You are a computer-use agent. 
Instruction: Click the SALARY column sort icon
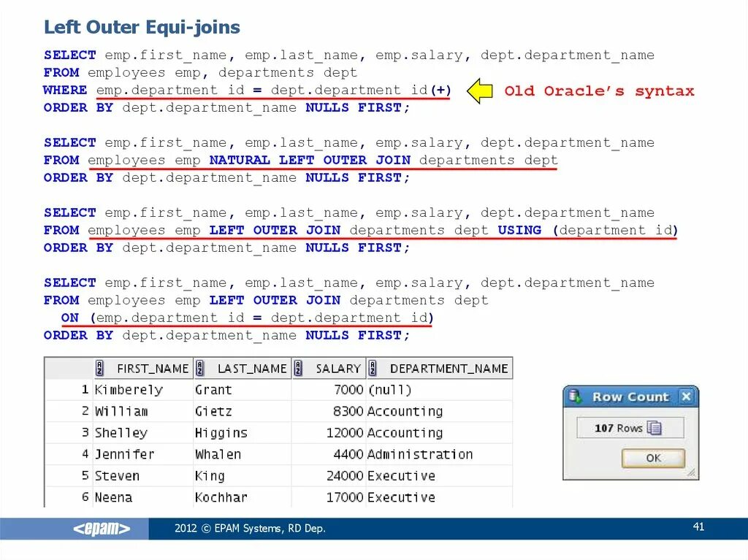click(x=298, y=368)
